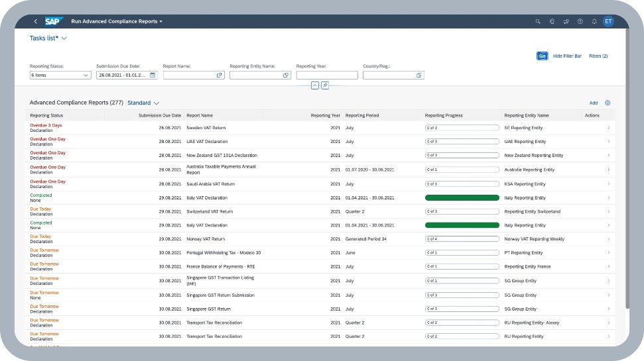Screen dimensions: 644x361
Task: Open details arrow for France Balance of Payments
Action: tap(609, 267)
